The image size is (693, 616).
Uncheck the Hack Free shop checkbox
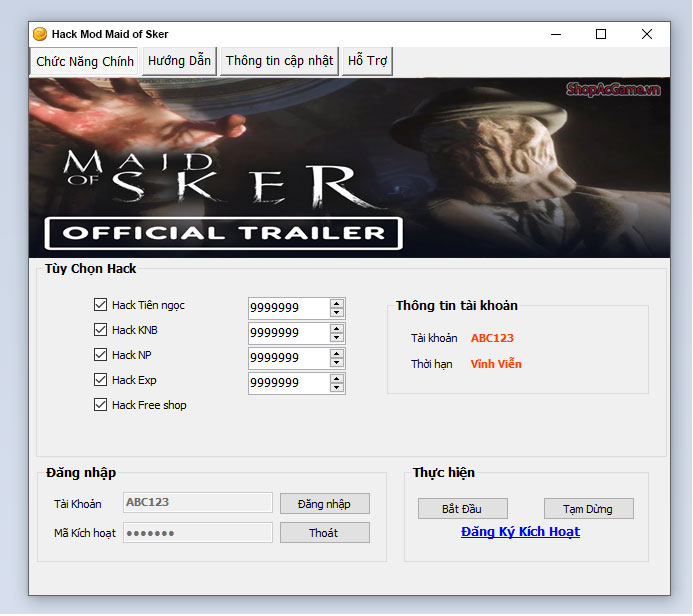(100, 405)
